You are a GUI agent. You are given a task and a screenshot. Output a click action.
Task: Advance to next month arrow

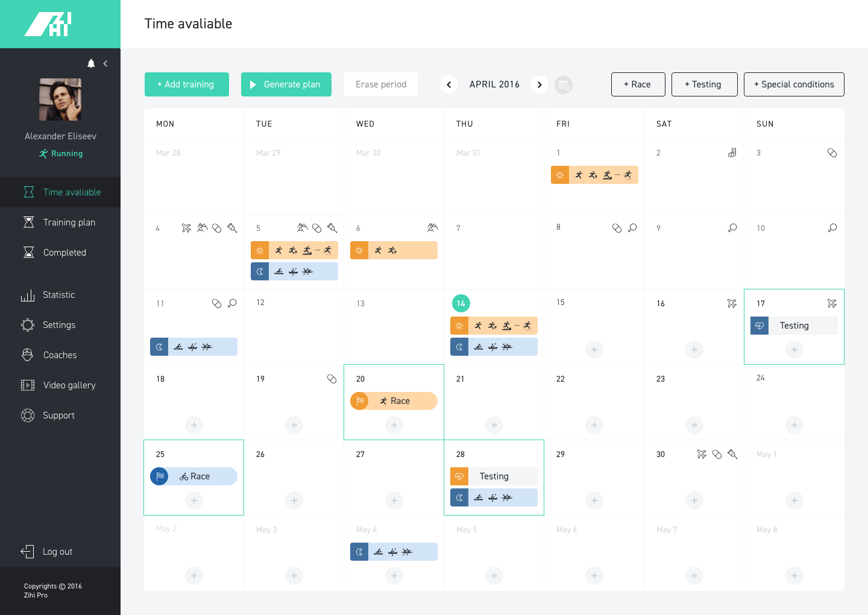point(539,84)
